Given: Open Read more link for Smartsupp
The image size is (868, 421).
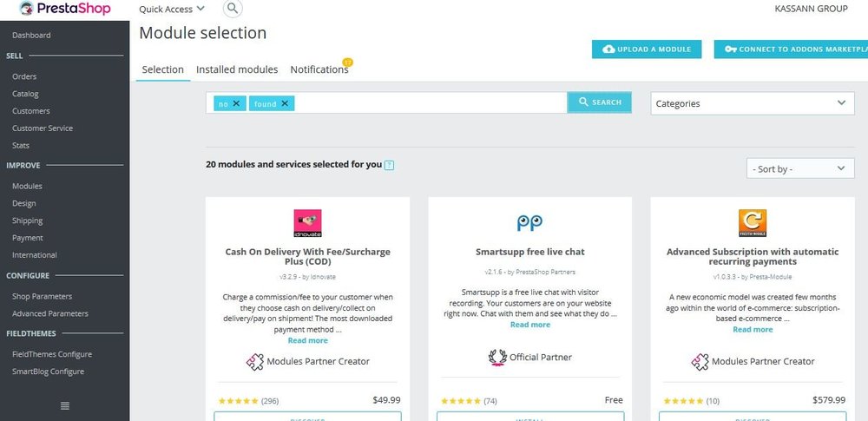Looking at the screenshot, I should (x=529, y=325).
